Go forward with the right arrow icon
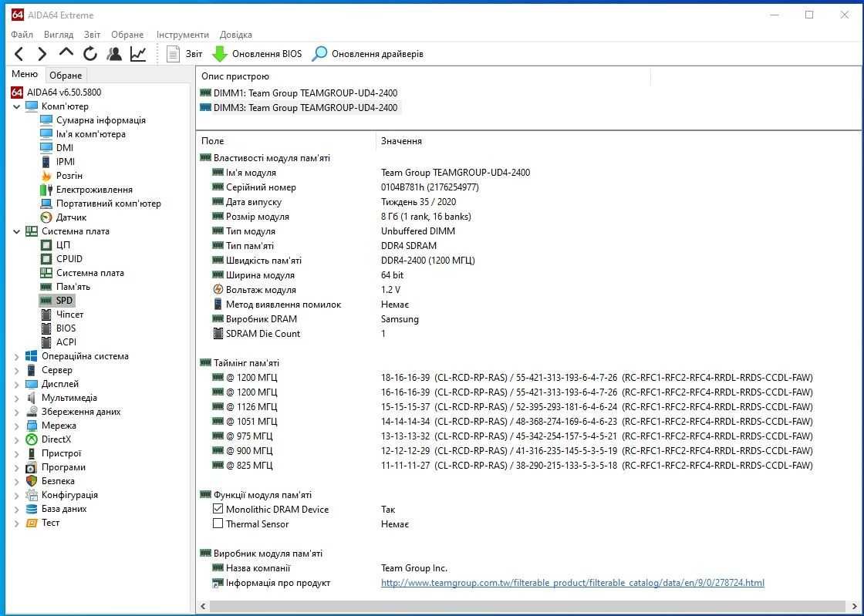 click(42, 54)
